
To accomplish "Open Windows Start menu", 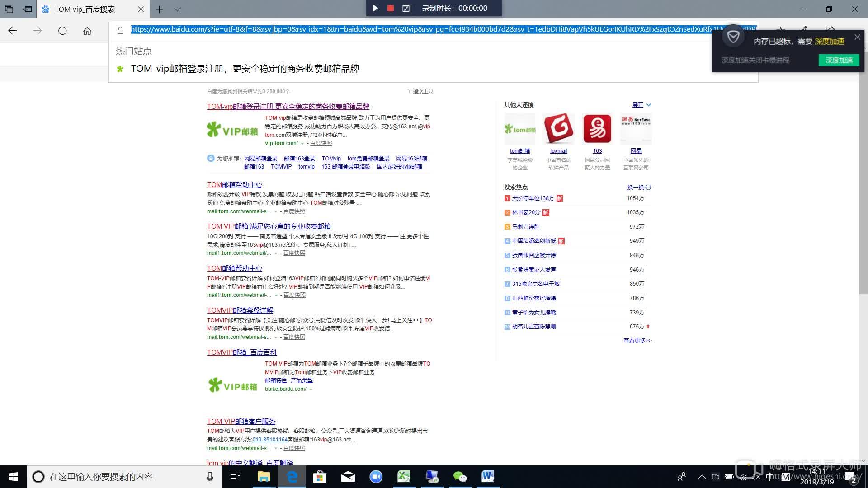I will tap(14, 477).
